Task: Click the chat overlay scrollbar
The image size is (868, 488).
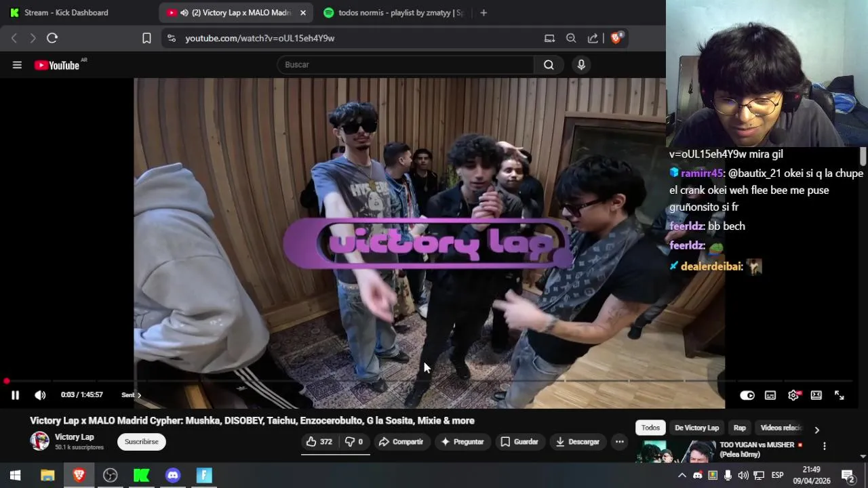Action: [x=863, y=156]
